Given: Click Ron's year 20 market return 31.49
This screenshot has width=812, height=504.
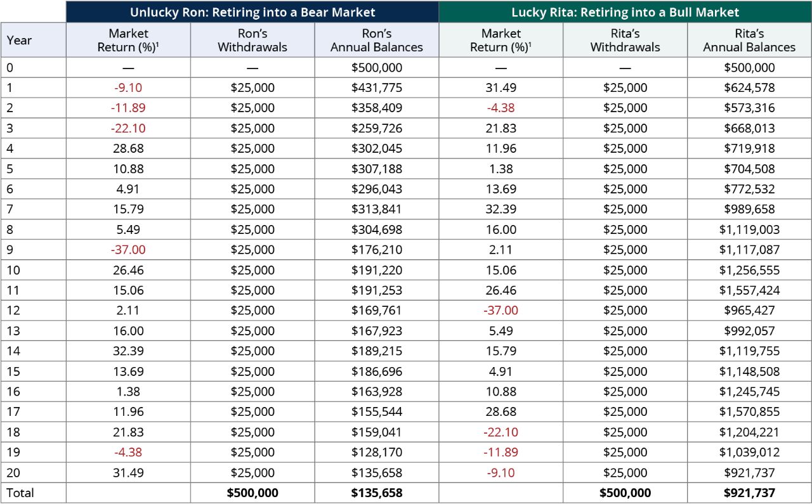Looking at the screenshot, I should [128, 473].
